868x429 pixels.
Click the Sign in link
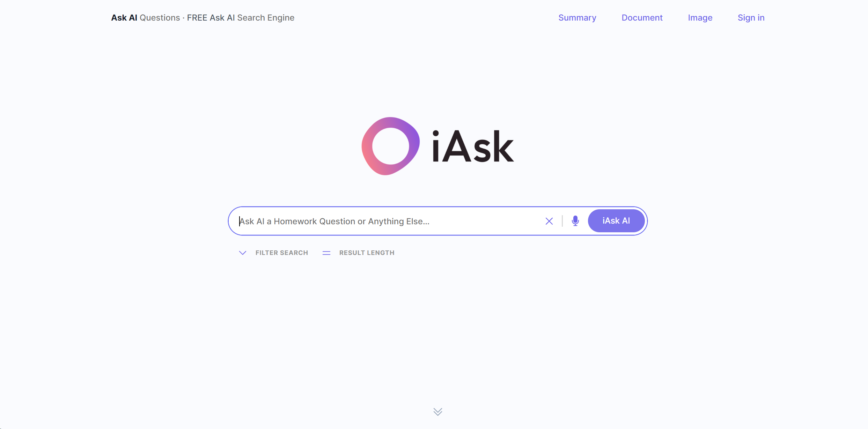(751, 18)
